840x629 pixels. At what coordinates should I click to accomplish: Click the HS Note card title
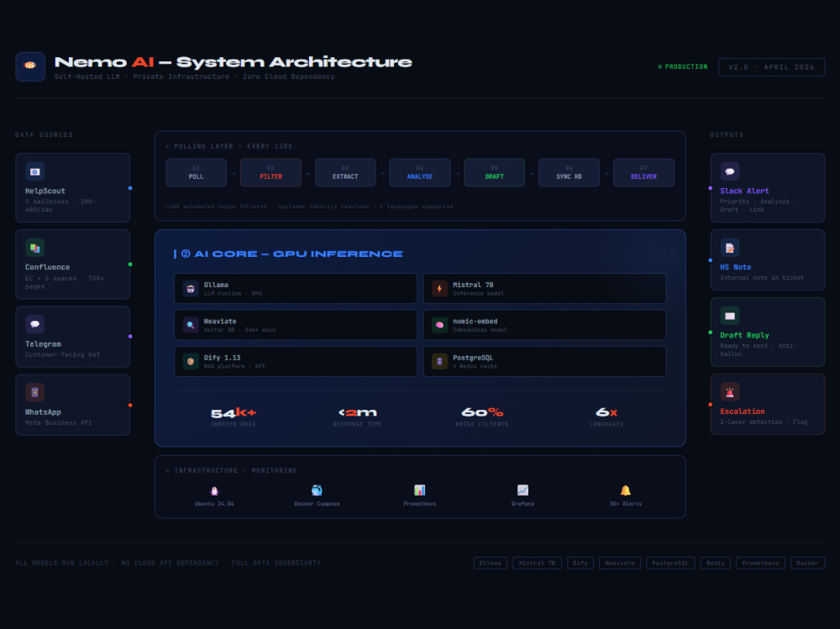pos(736,267)
